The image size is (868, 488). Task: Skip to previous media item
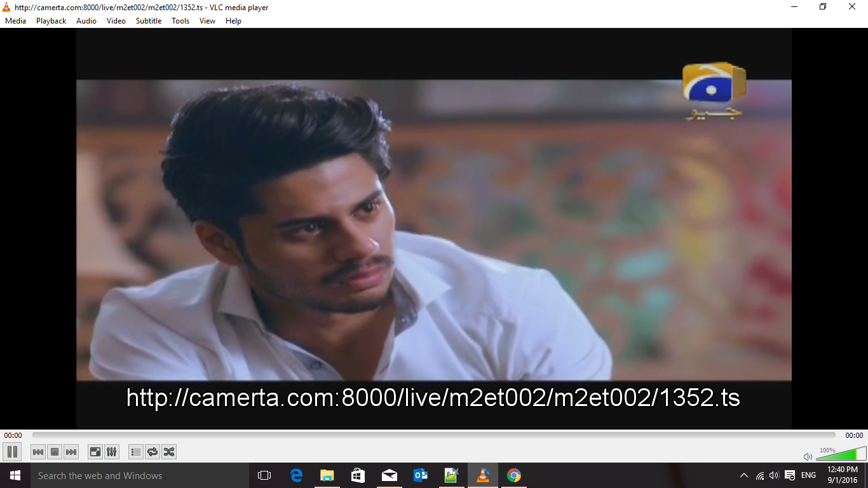(38, 452)
